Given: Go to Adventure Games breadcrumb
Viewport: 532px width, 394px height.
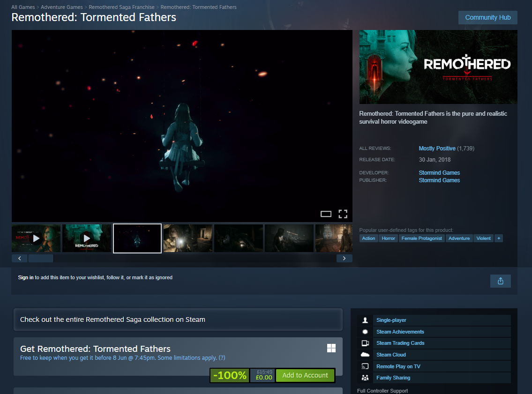Looking at the screenshot, I should (x=62, y=7).
